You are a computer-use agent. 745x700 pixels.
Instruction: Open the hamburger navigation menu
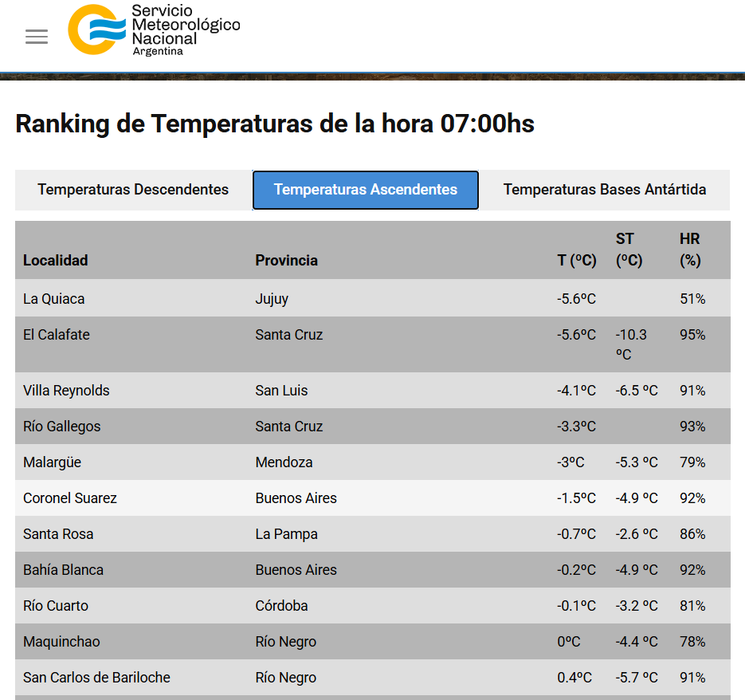coord(37,37)
